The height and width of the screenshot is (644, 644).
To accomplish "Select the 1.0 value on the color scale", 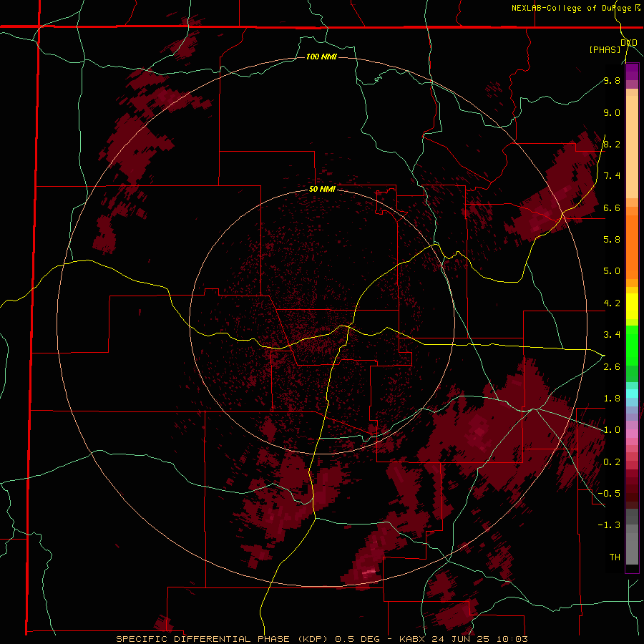I will pos(612,429).
